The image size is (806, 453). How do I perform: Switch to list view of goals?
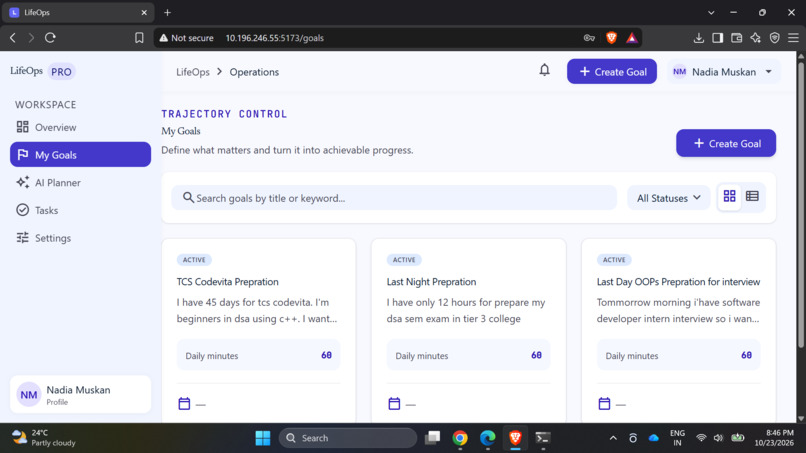click(752, 196)
